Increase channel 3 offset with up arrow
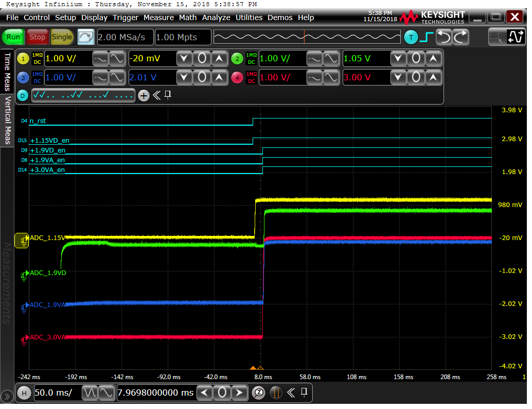The image size is (532, 409). pos(220,78)
